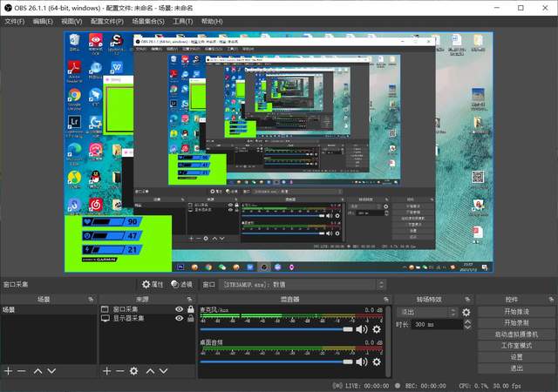Viewport: 558px width, 392px height.
Task: Add a new source with plus button
Action: click(x=106, y=371)
